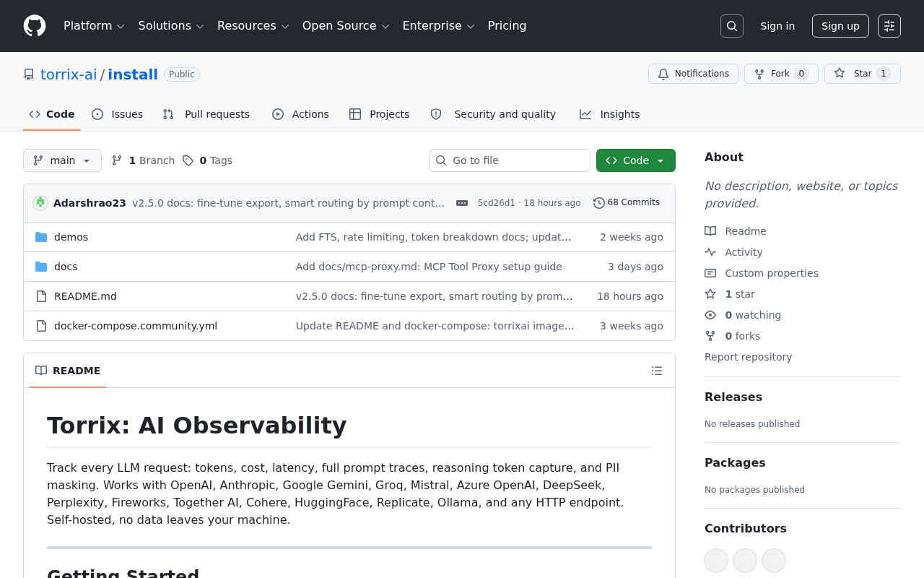Screen dimensions: 924x578
Task: View the 0 watching link
Action: click(x=743, y=315)
